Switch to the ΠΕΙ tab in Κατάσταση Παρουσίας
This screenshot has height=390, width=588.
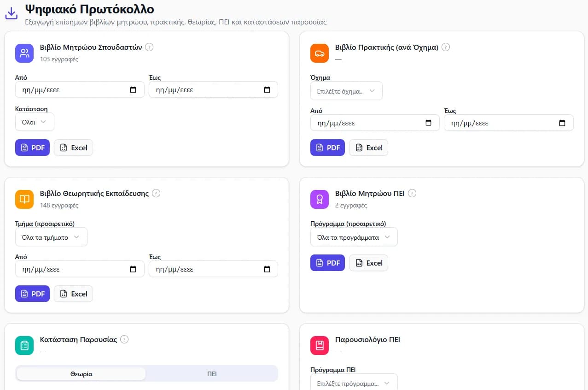pyautogui.click(x=212, y=374)
